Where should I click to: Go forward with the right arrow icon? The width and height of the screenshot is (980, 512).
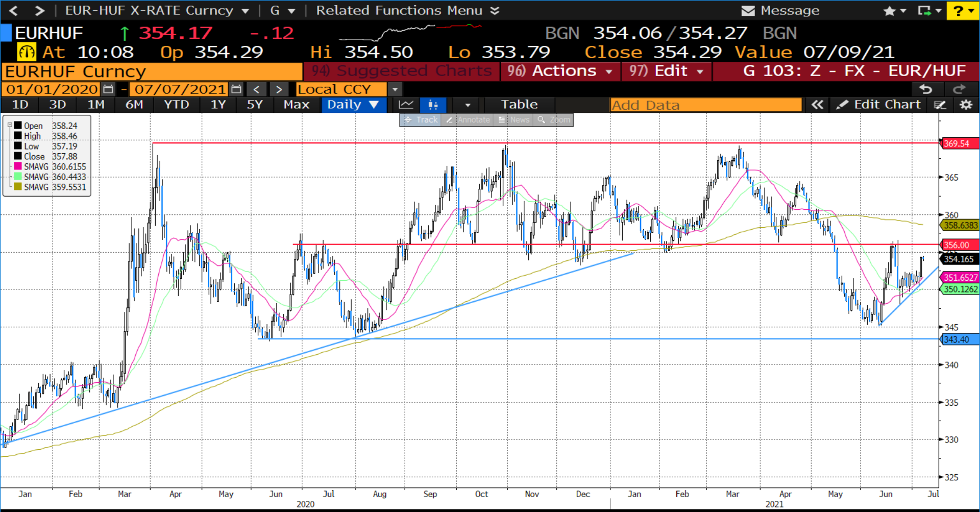(39, 10)
